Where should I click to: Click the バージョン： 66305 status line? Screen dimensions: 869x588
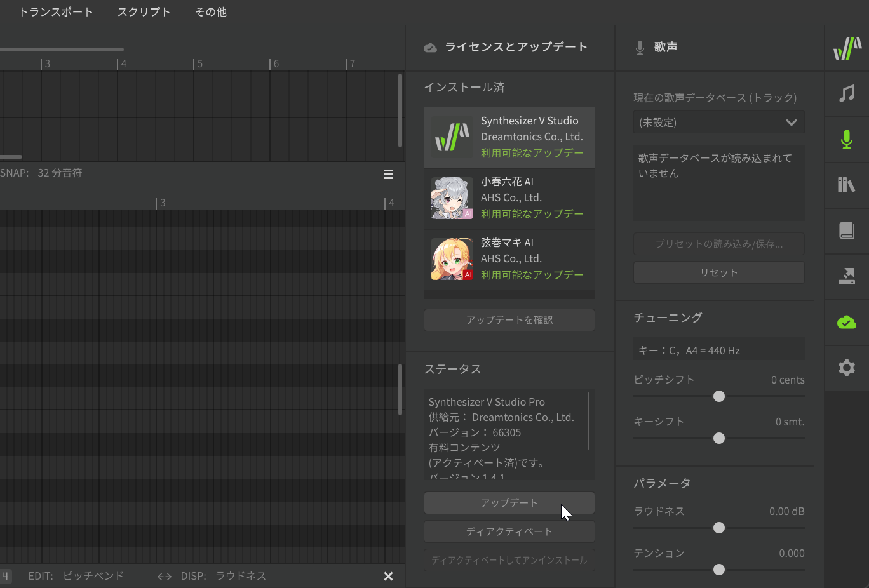475,432
